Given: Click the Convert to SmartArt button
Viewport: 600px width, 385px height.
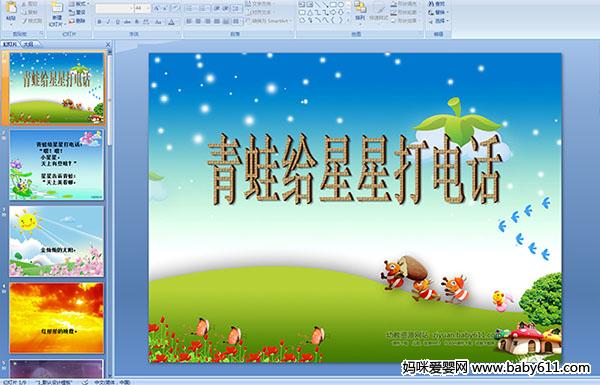Looking at the screenshot, I should pos(269,21).
